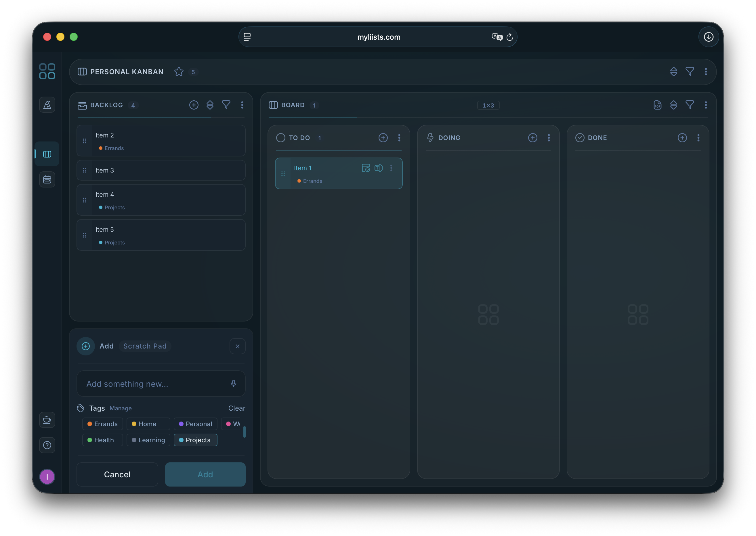
Task: Click the archive icon on Item 1
Action: (366, 168)
